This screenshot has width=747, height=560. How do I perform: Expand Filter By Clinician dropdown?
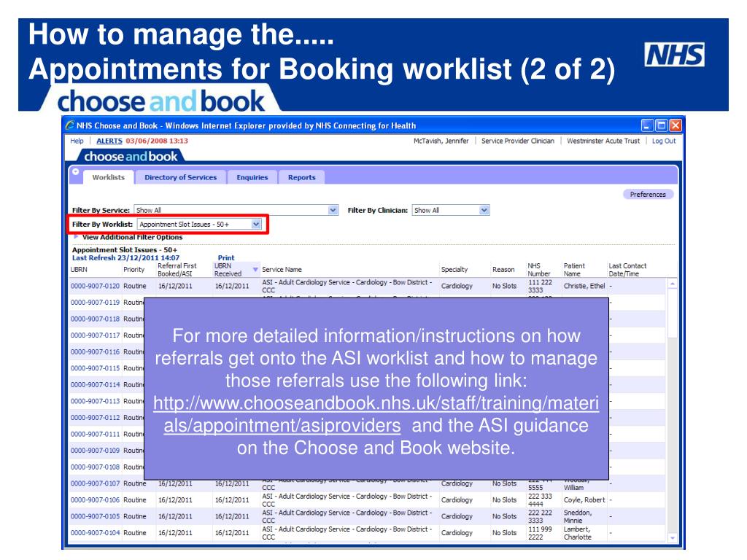(x=484, y=210)
